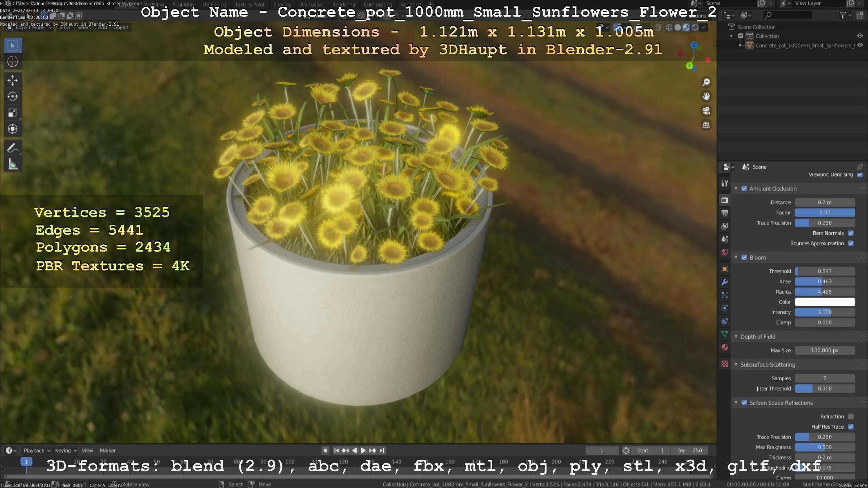Disable Viewport Denoising checkbox
868x488 pixels.
[x=860, y=175]
